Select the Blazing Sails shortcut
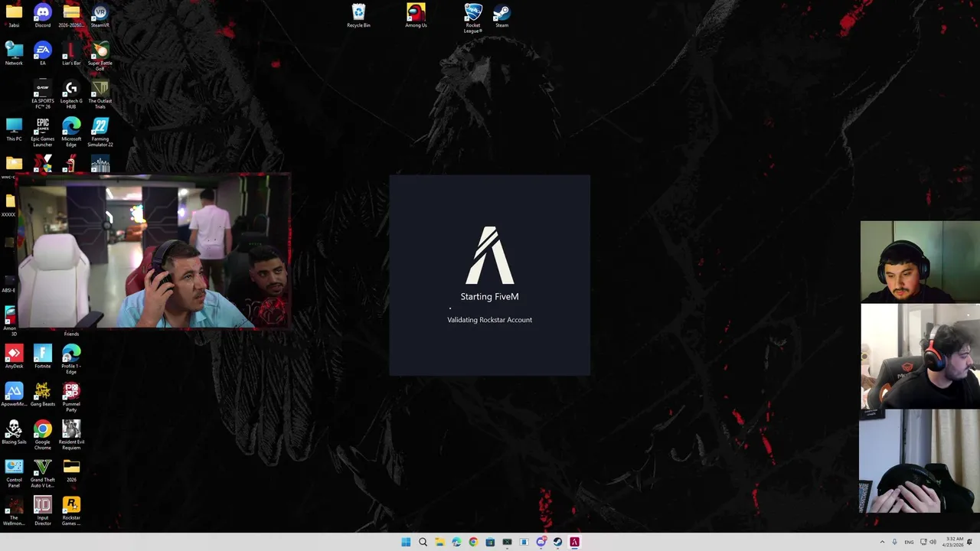The image size is (980, 551). (x=14, y=432)
